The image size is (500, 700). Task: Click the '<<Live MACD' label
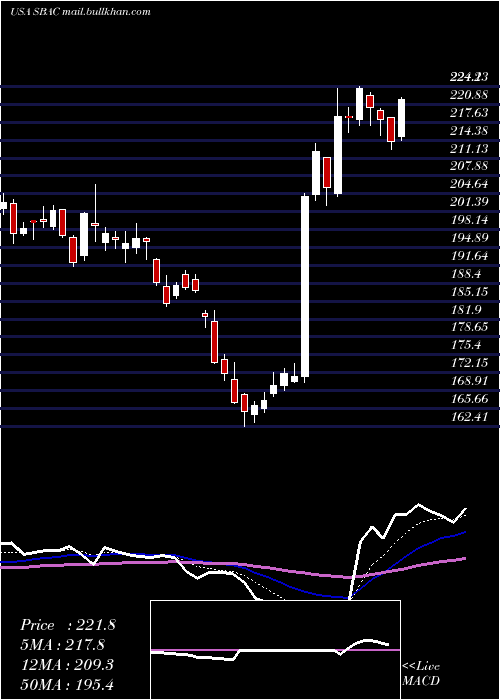click(x=421, y=673)
